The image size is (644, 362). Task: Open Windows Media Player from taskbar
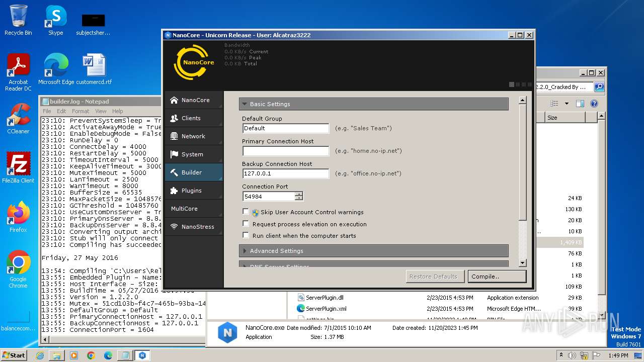(x=74, y=355)
